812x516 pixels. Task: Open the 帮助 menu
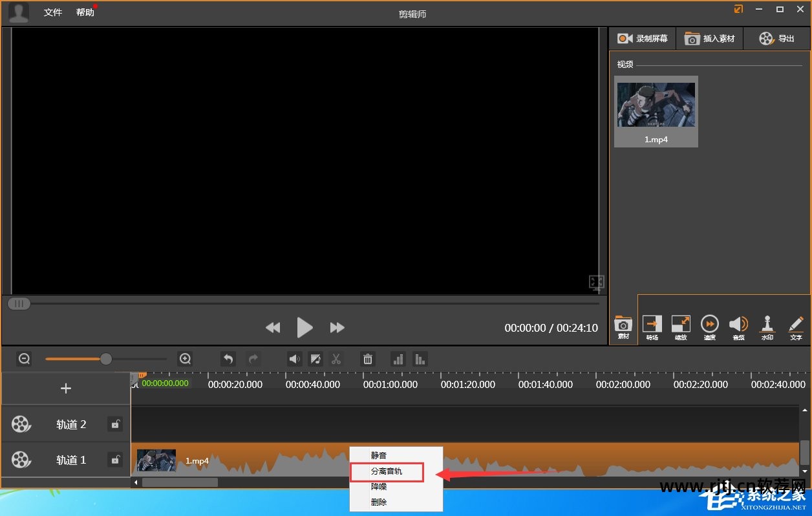click(85, 12)
